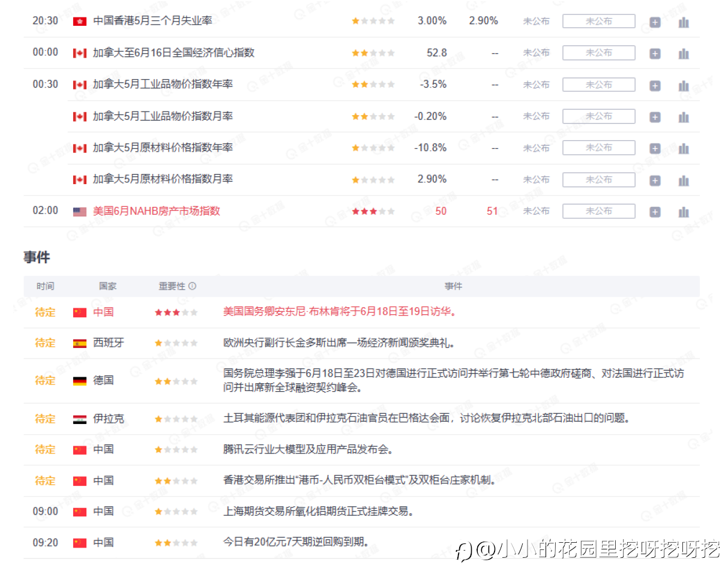Click 未公布 box for 加拿大全国经济信心指数
This screenshot has width=728, height=583.
point(598,53)
